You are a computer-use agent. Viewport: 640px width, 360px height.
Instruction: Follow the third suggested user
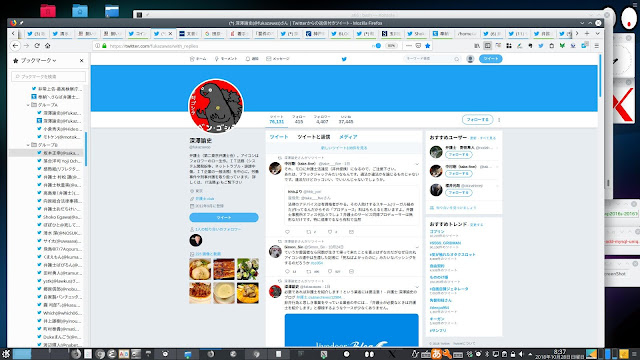point(458,193)
